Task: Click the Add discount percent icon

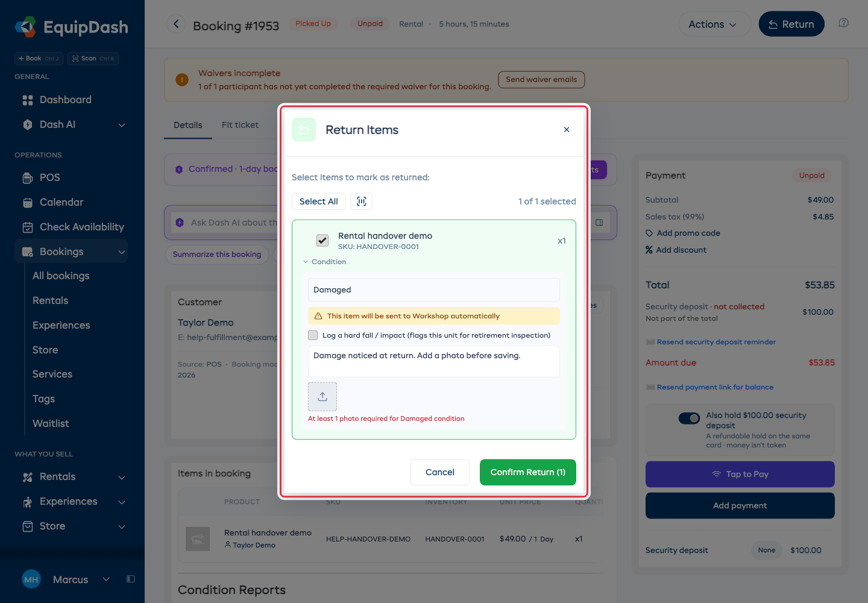Action: (x=649, y=250)
